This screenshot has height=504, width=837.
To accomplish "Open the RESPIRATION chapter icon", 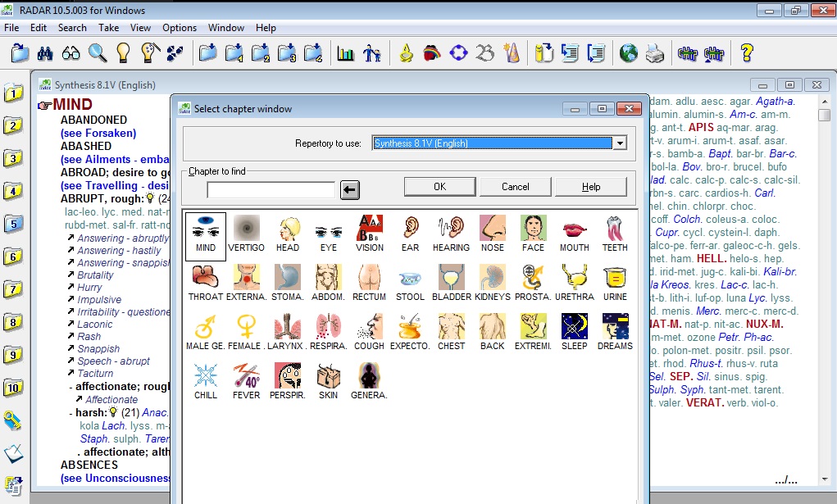I will pos(328,334).
